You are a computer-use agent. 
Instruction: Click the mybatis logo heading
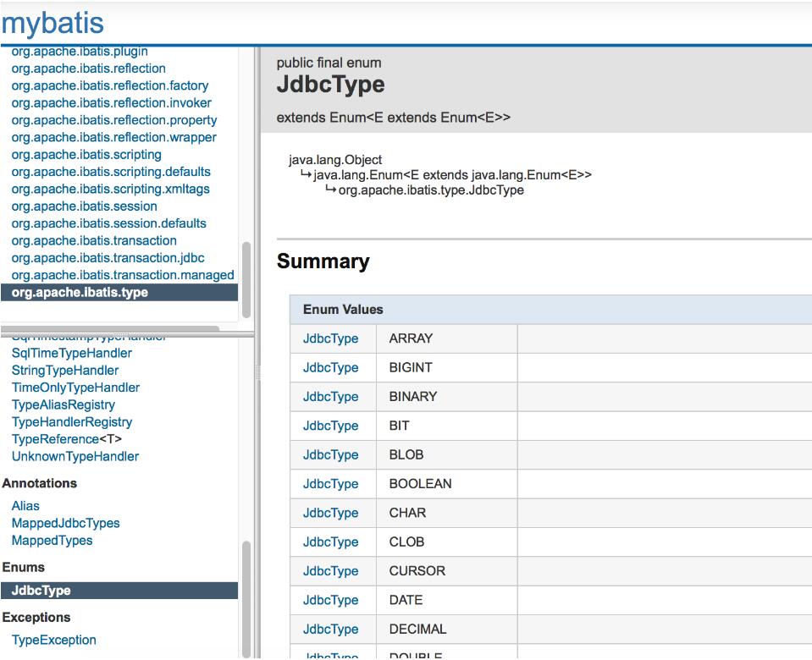coord(51,23)
